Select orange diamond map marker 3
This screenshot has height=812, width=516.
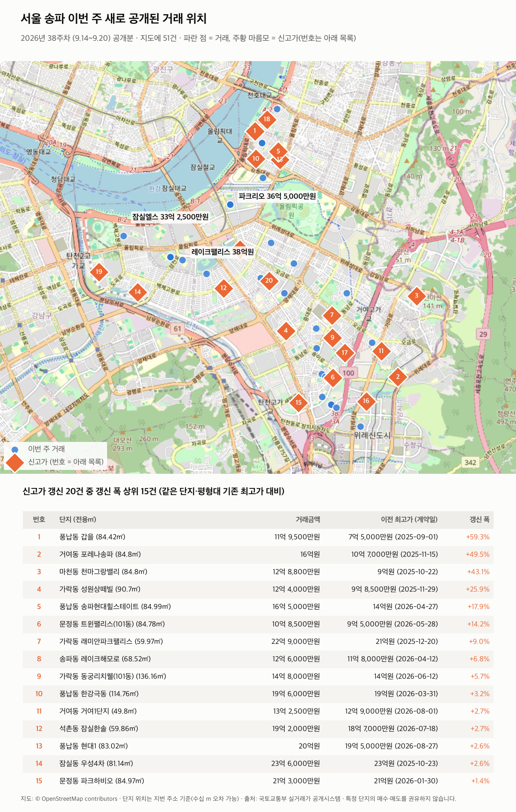pyautogui.click(x=416, y=296)
